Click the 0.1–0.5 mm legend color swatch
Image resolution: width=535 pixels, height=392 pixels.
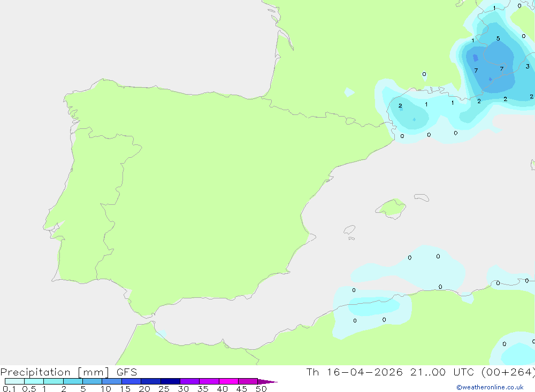click(x=14, y=381)
